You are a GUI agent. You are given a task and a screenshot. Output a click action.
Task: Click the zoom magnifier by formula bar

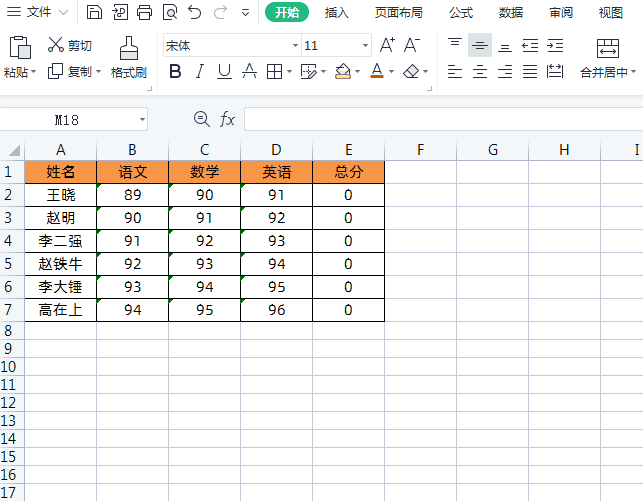pos(202,119)
